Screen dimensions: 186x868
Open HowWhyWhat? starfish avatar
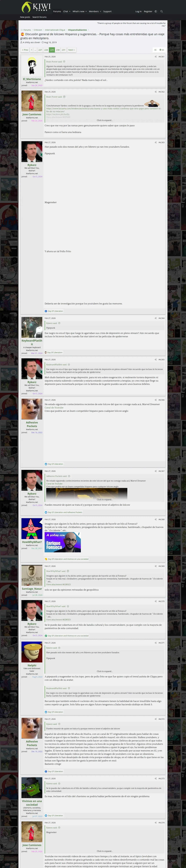pos(32,529)
